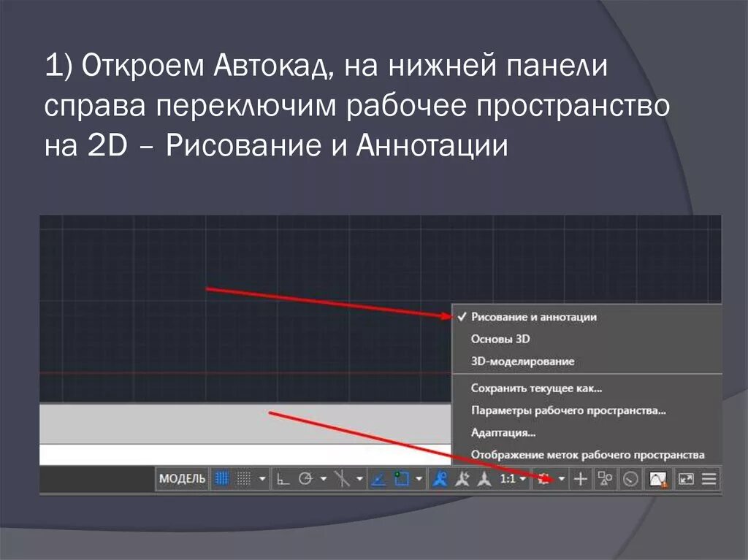Screen dimensions: 748x560
Task: Click the annotation scale sync icon
Action: point(484,478)
